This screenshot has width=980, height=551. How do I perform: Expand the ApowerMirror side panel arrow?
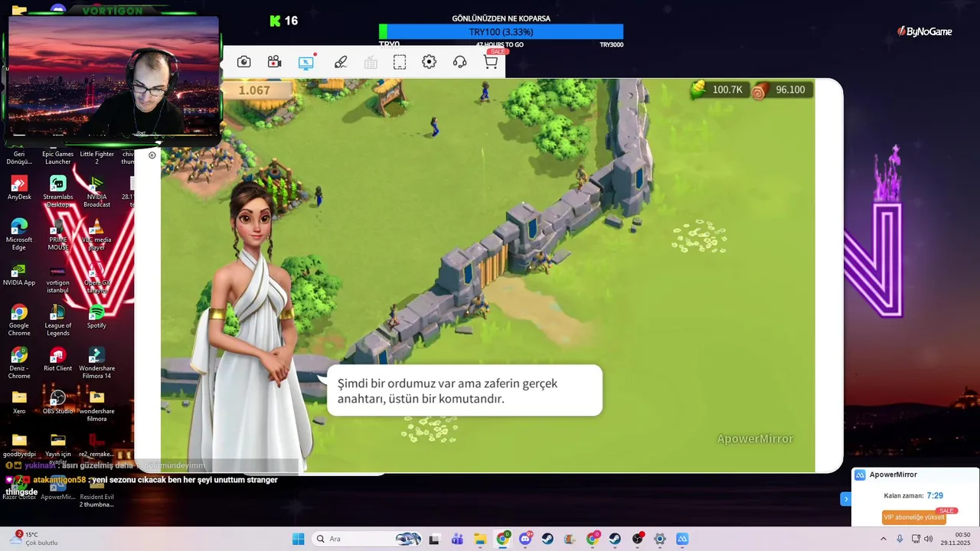tap(845, 499)
